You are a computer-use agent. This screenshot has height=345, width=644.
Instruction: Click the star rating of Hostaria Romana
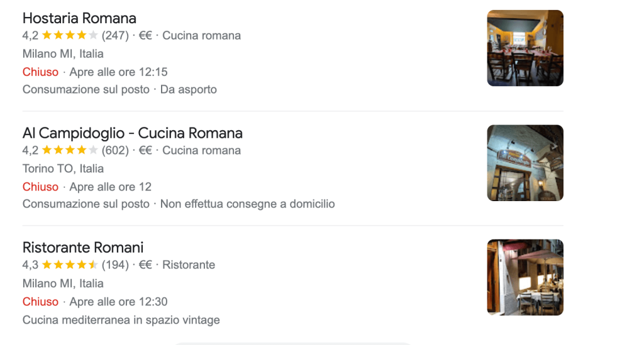point(70,35)
